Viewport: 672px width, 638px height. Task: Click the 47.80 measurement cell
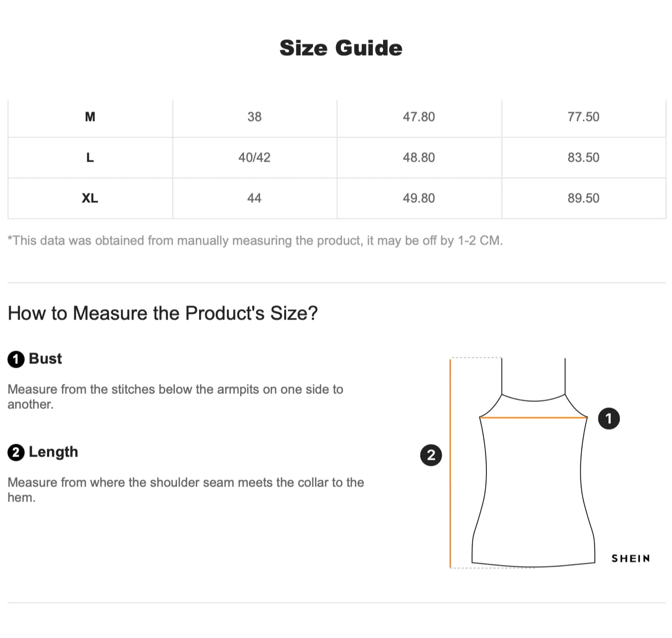click(x=418, y=117)
